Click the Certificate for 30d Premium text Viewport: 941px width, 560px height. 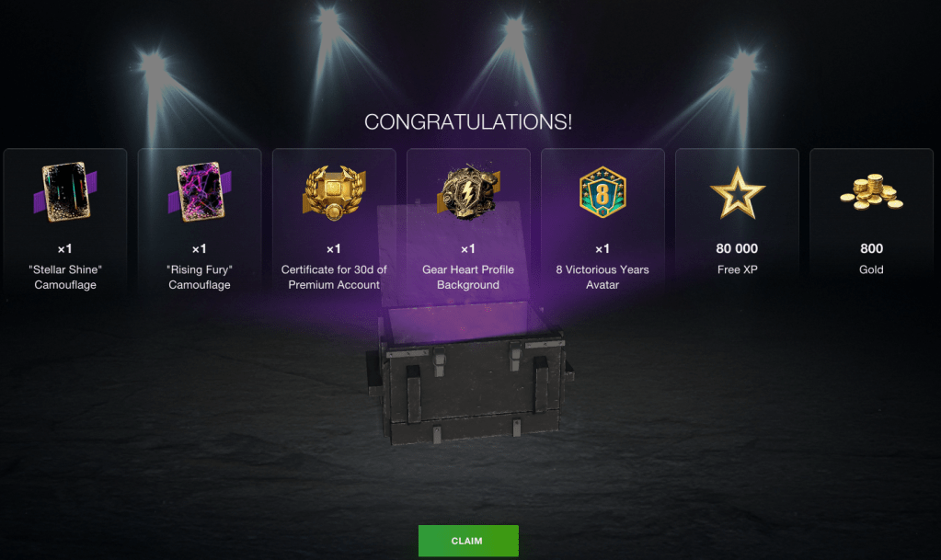334,278
